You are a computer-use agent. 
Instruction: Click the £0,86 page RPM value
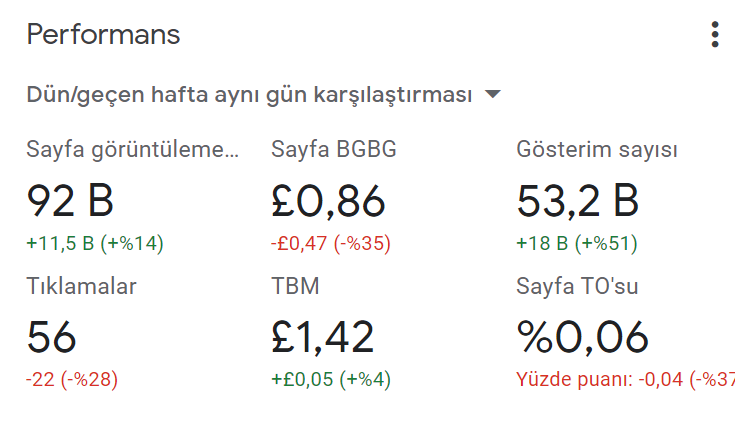tap(328, 202)
